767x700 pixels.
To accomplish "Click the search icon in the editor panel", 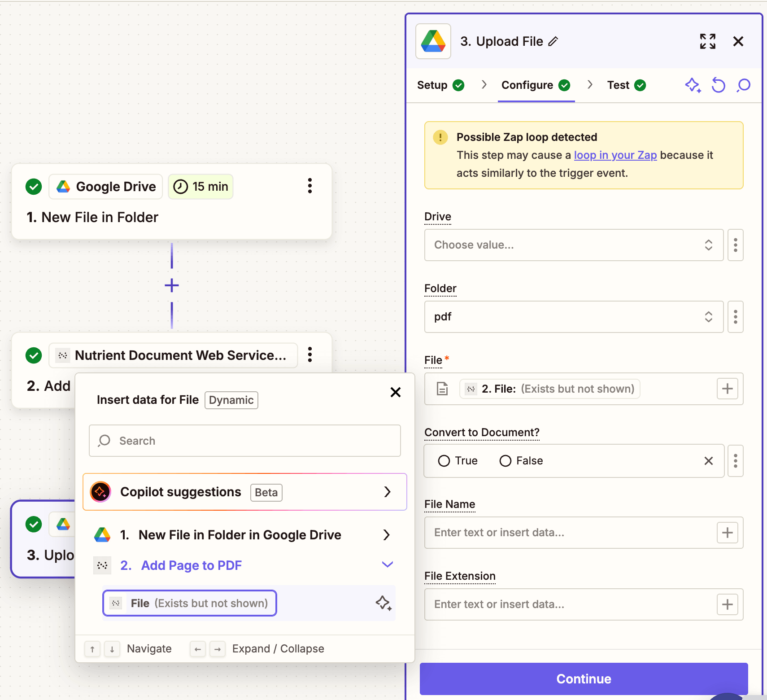I will [x=743, y=85].
